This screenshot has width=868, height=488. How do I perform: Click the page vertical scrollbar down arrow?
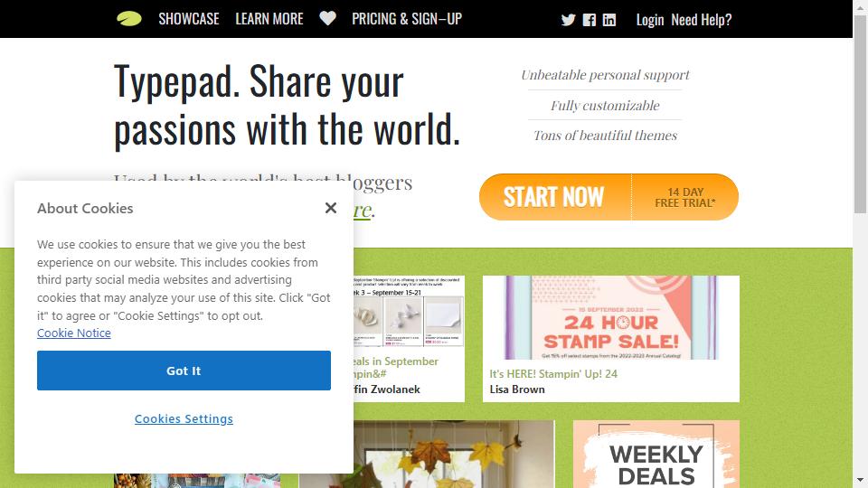(x=860, y=480)
